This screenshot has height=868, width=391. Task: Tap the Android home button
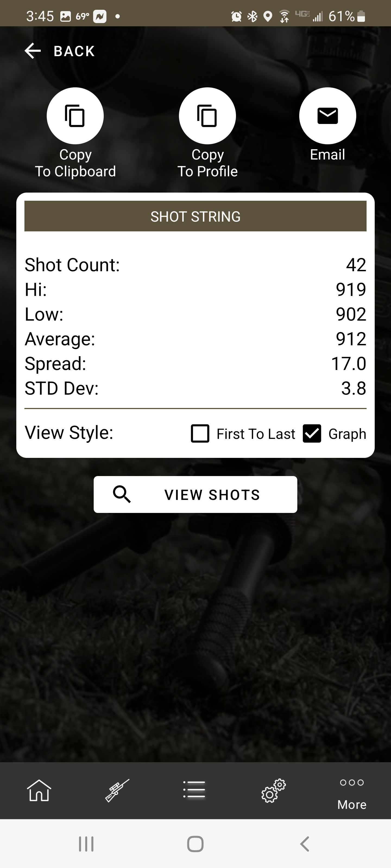[195, 844]
